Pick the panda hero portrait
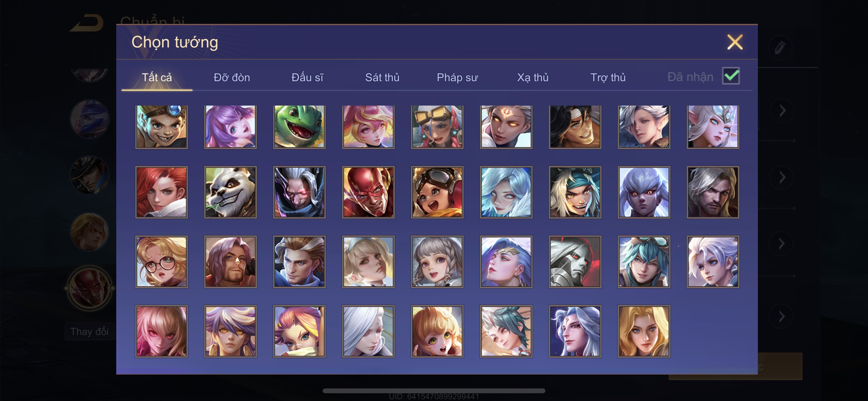The image size is (868, 401). pyautogui.click(x=231, y=192)
